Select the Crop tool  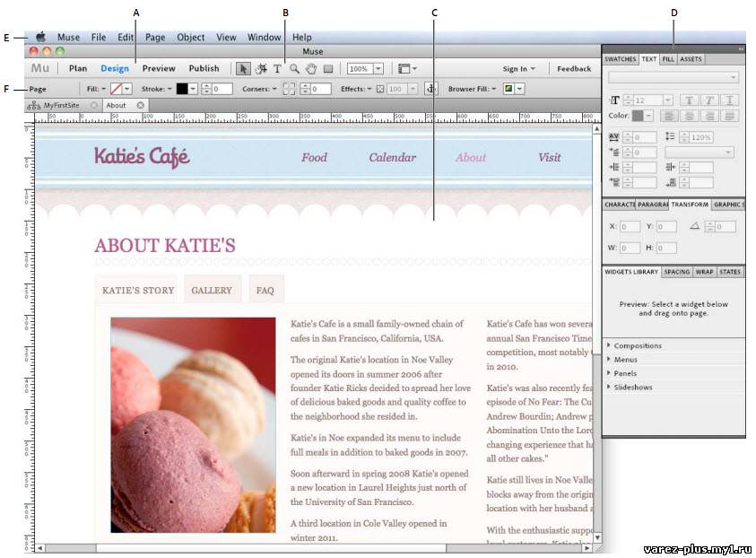[261, 68]
